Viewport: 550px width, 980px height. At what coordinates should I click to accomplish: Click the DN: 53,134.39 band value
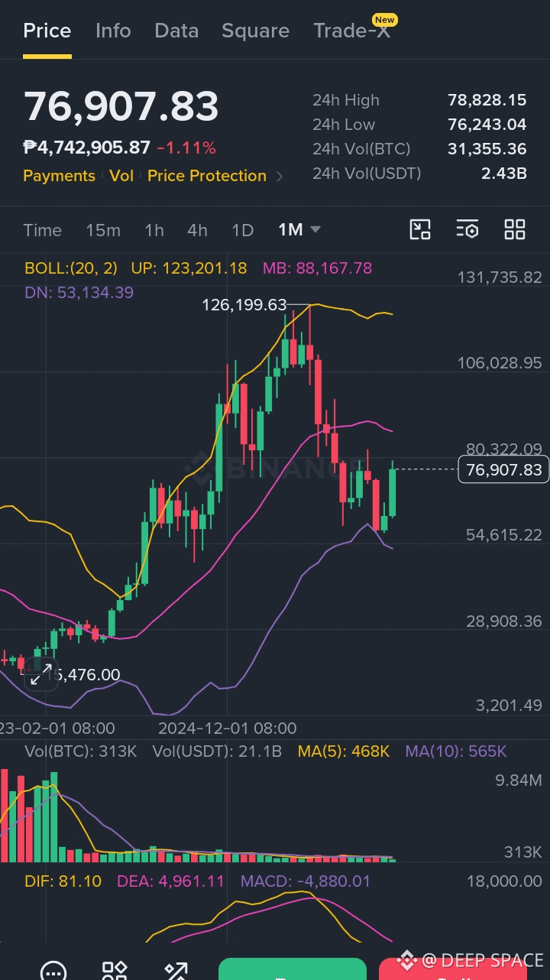tap(79, 292)
